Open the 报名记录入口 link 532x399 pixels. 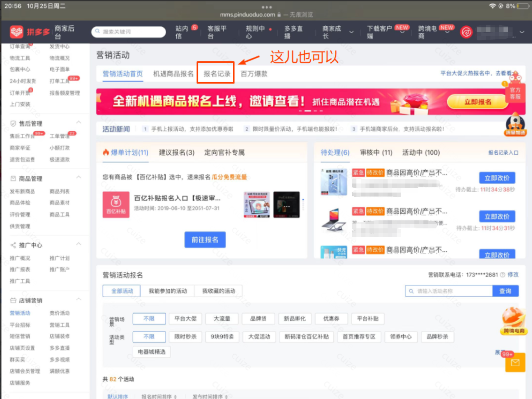coord(503,153)
